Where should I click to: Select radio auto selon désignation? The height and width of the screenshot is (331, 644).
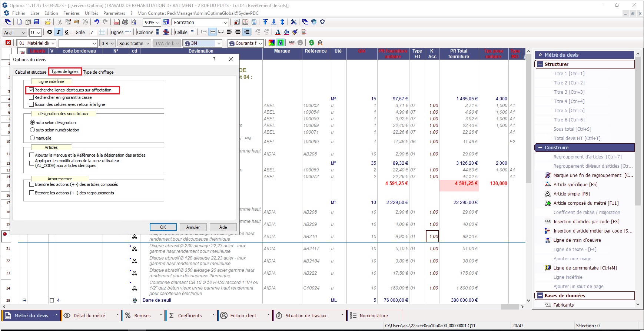(33, 123)
